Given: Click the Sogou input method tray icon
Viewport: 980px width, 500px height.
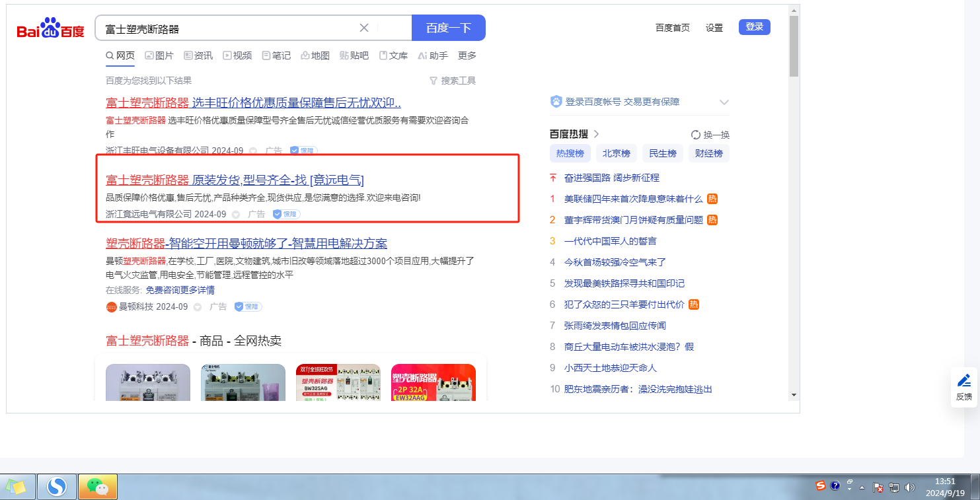Looking at the screenshot, I should point(820,486).
